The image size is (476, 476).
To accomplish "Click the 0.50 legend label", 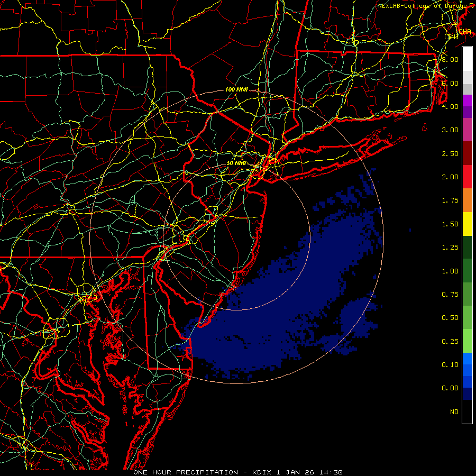I will tap(450, 318).
